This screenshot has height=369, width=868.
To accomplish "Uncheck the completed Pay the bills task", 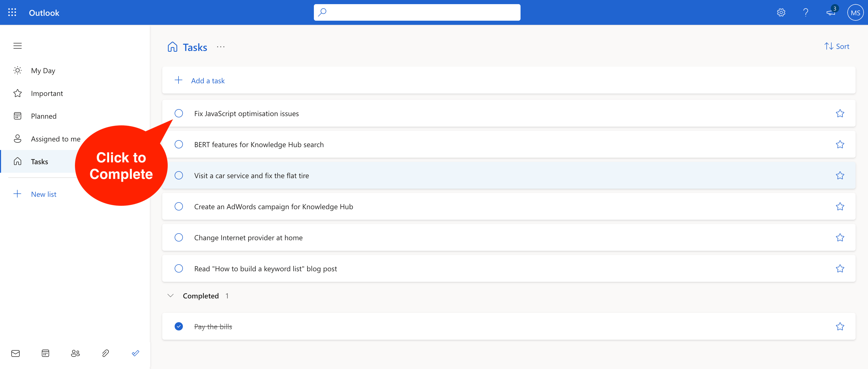I will tap(179, 326).
